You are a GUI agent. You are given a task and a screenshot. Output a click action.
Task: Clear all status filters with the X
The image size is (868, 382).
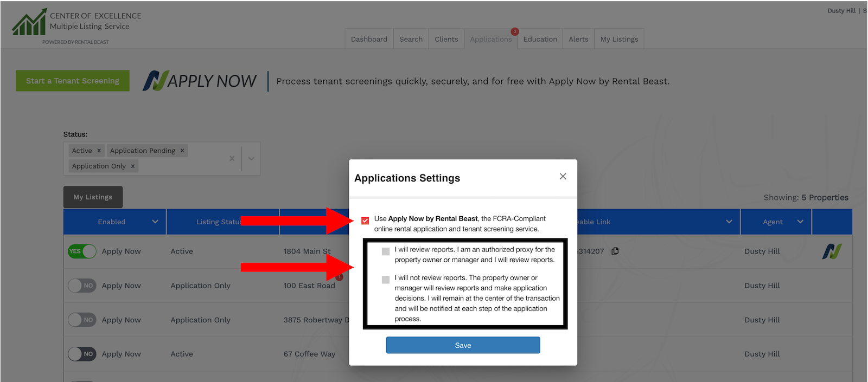(x=232, y=159)
